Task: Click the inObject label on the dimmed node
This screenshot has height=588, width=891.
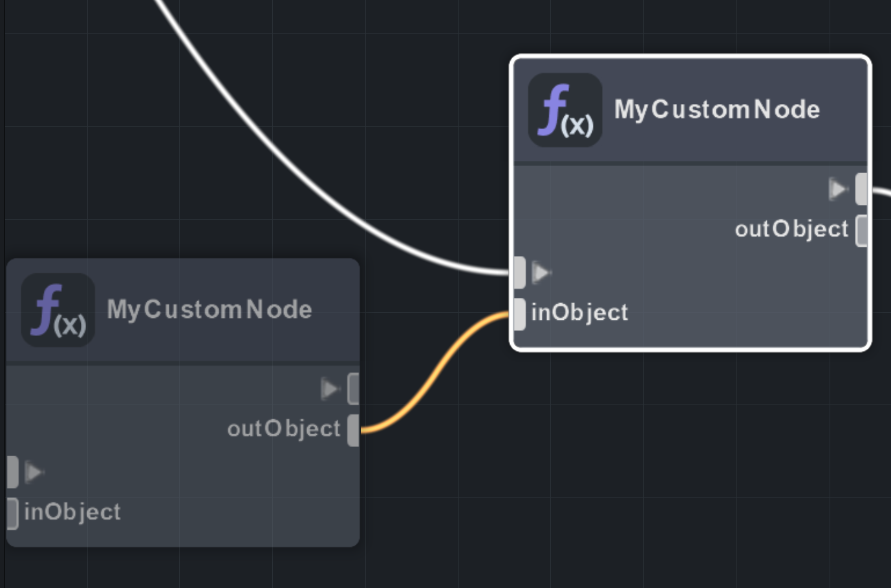Action: (x=72, y=512)
